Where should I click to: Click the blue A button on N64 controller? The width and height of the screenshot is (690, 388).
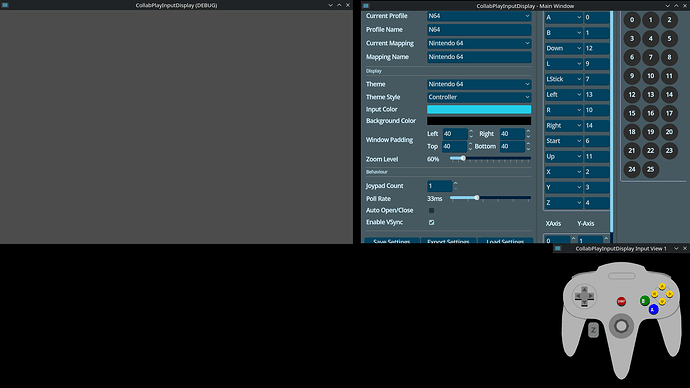(x=653, y=310)
